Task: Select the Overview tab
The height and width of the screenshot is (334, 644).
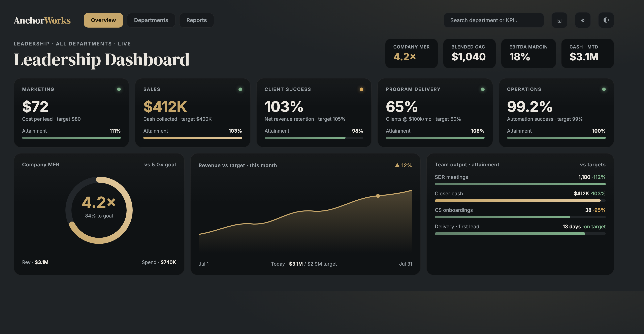Action: pos(103,20)
